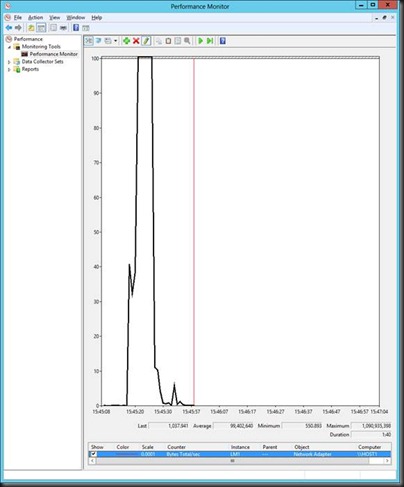Screen dimensions: 404x487
Task: Click the red vertical time marker in graph
Action: [x=194, y=232]
